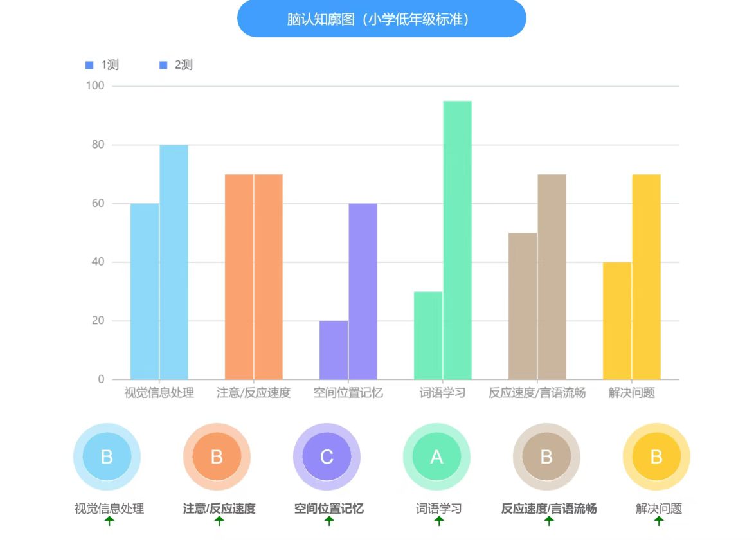
Task: Click x-axis label 注意/反应速度
Action: tap(253, 393)
